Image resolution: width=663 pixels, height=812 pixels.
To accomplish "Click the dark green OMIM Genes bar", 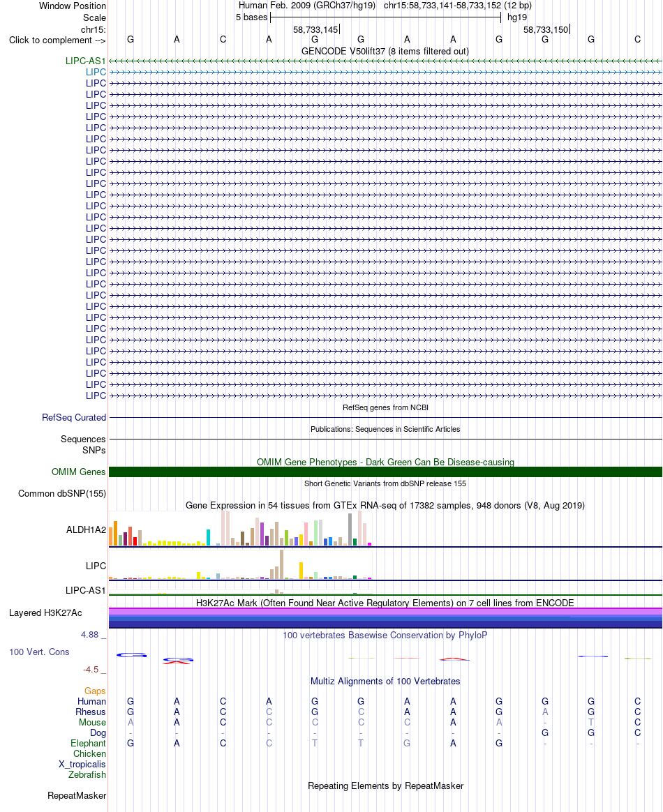I will point(385,472).
